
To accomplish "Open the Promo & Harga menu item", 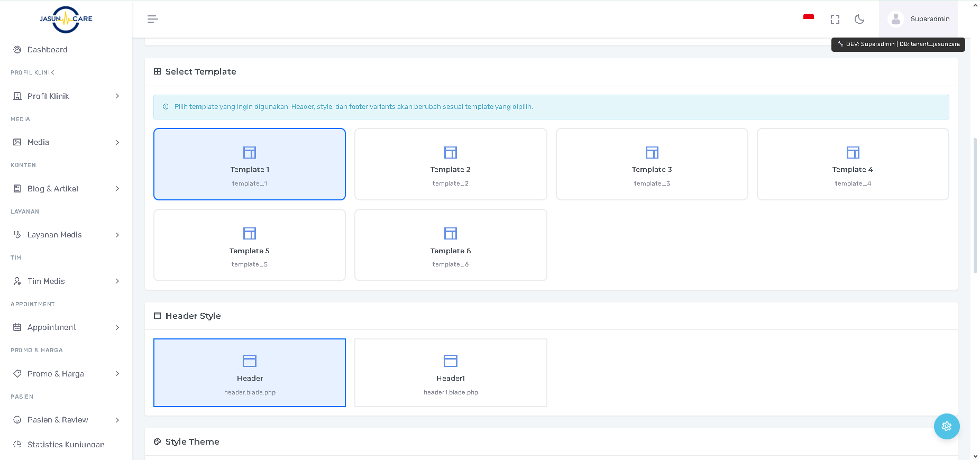I will [56, 374].
